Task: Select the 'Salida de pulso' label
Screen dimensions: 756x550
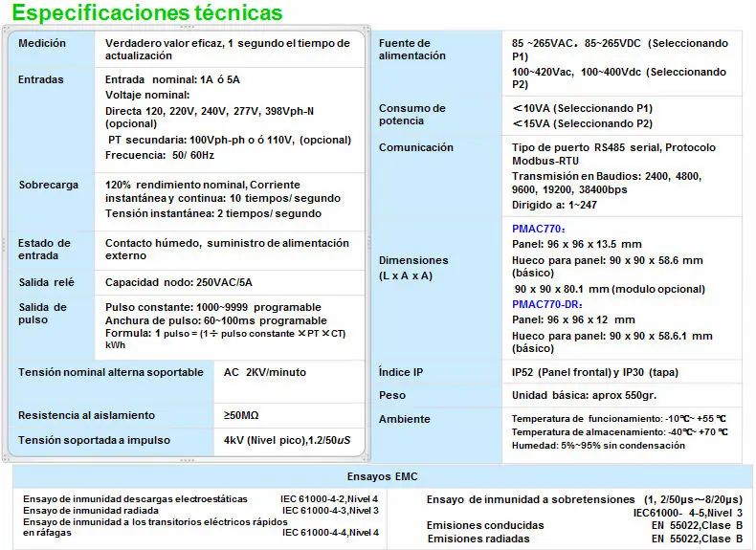Action: tap(42, 314)
